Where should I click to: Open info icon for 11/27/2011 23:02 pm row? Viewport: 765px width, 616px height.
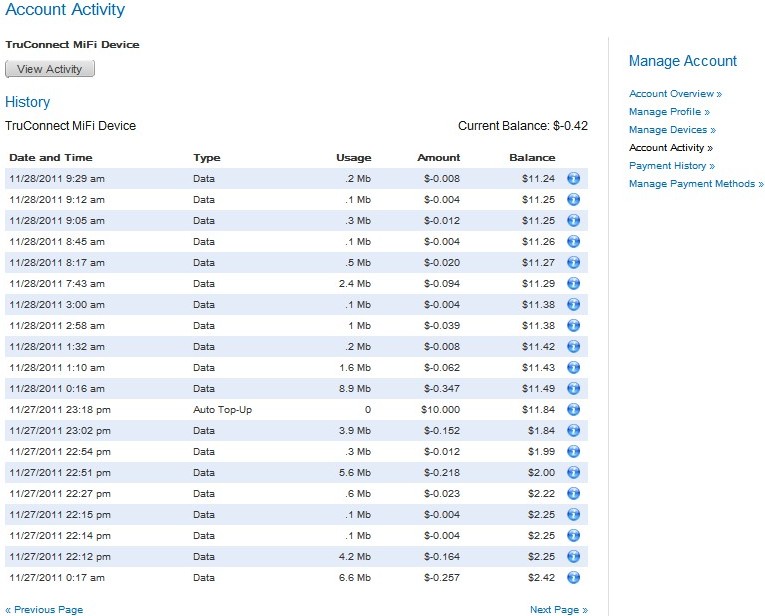573,430
